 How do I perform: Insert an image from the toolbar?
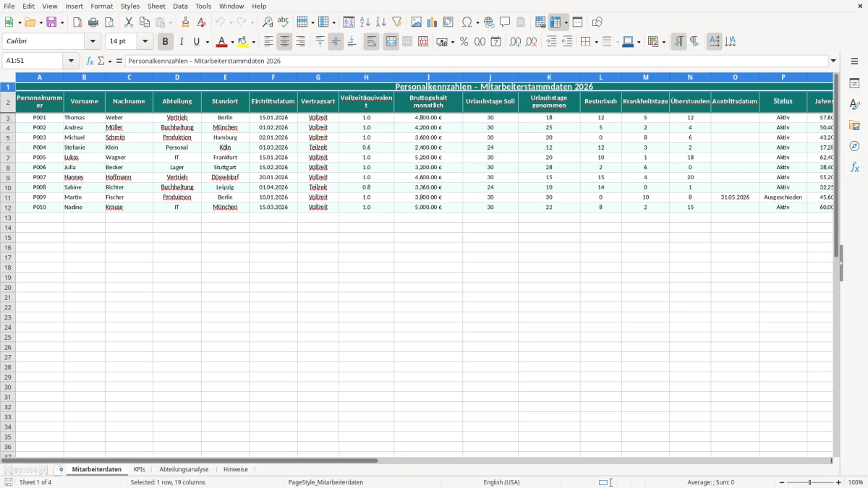[x=417, y=22]
